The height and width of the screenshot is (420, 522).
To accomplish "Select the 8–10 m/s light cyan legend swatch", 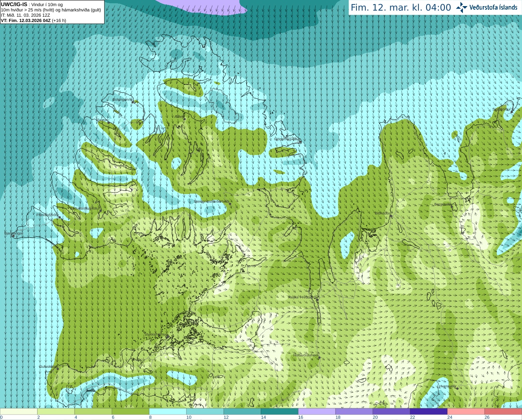I will click(168, 411).
